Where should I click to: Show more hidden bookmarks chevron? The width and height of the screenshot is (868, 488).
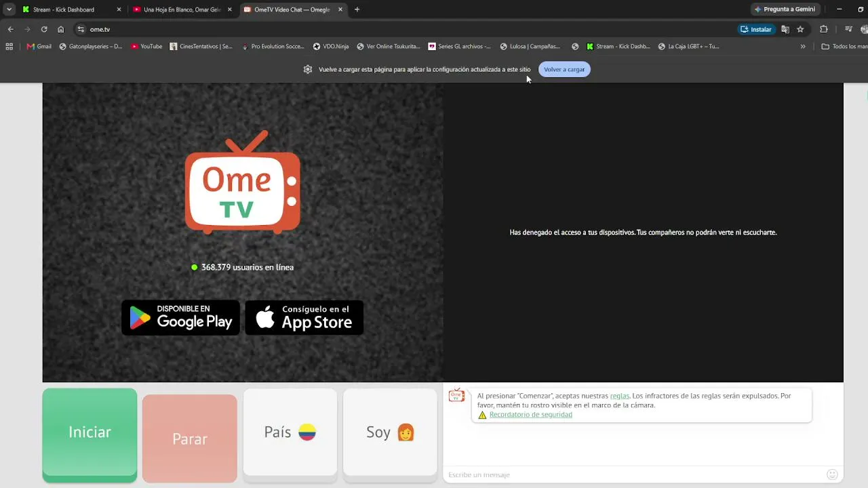(803, 47)
